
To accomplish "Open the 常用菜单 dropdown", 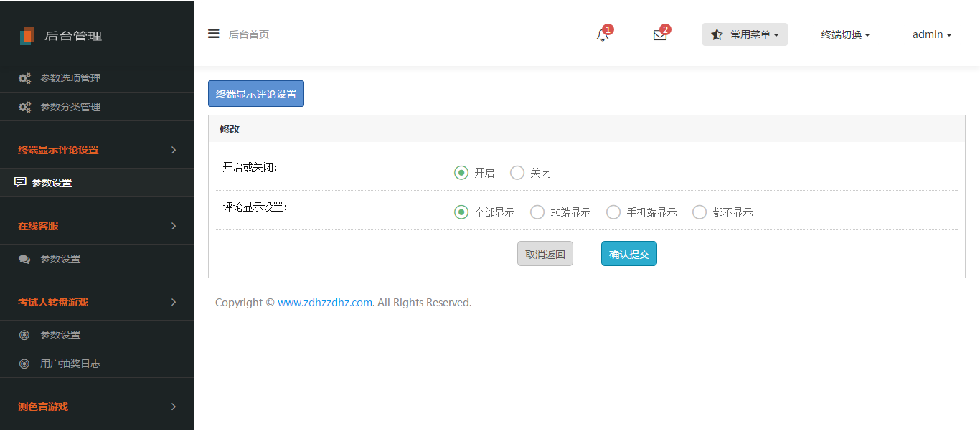I will pyautogui.click(x=745, y=34).
